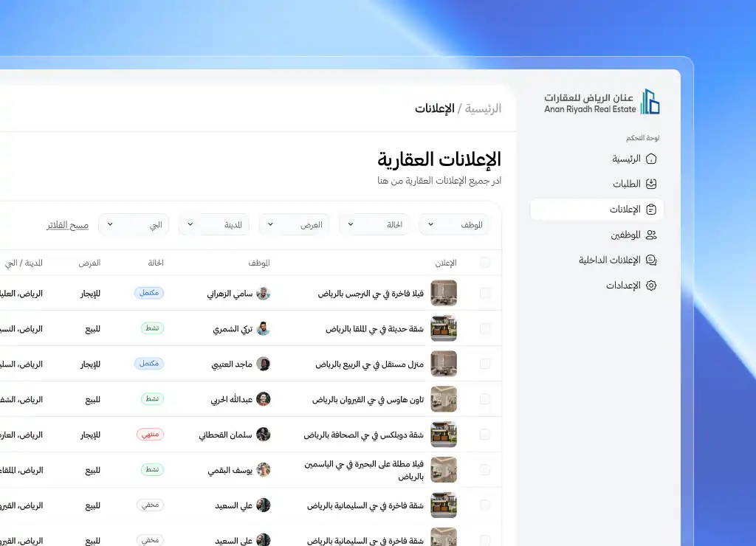Open the الغرض filter dropdown
The width and height of the screenshot is (756, 546).
[294, 224]
